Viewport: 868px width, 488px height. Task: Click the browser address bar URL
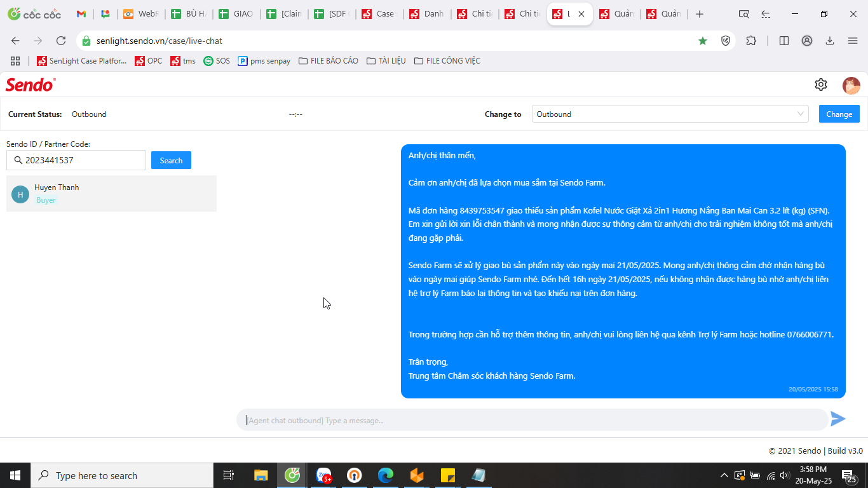tap(159, 41)
